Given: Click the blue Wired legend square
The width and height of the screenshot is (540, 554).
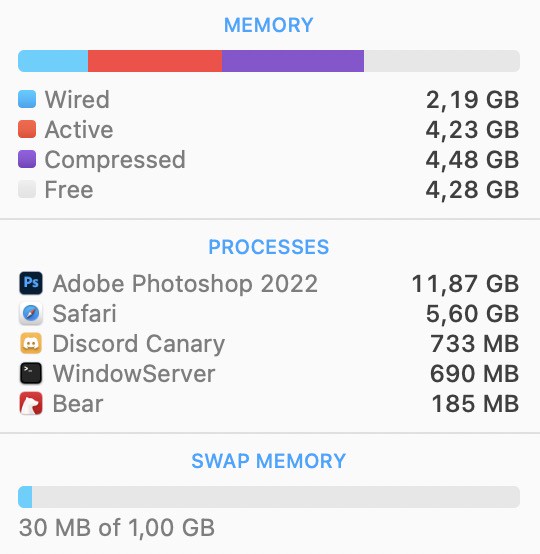Looking at the screenshot, I should (x=27, y=99).
